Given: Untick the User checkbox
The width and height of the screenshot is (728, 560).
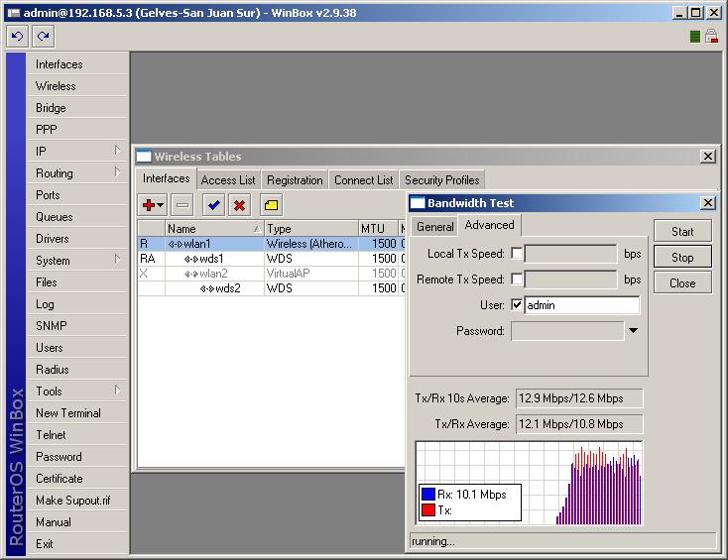Looking at the screenshot, I should click(517, 305).
